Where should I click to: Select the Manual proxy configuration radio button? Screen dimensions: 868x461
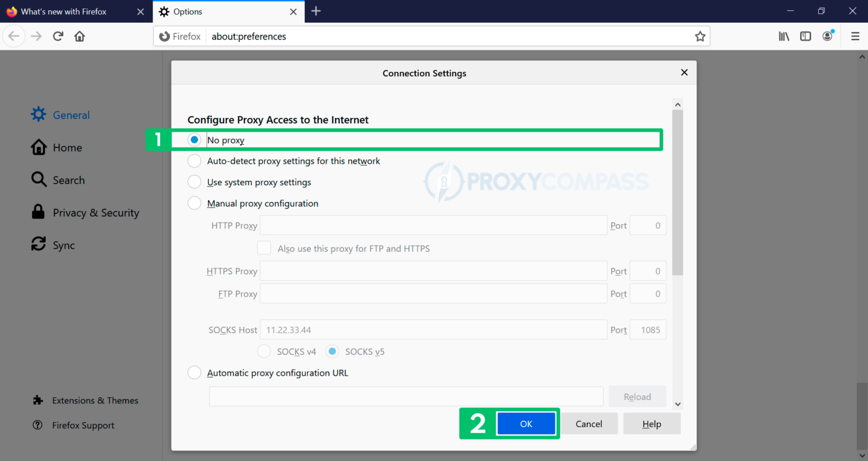pos(194,203)
